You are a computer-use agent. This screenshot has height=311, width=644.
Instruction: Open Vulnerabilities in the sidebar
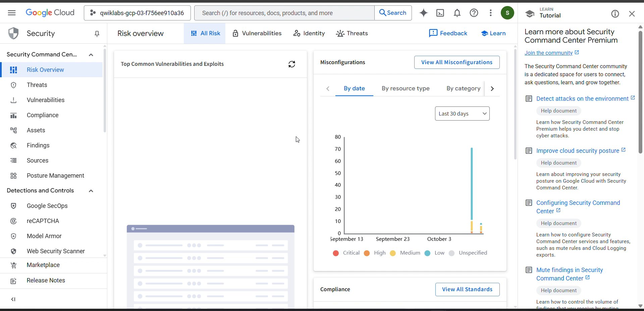coord(52,100)
